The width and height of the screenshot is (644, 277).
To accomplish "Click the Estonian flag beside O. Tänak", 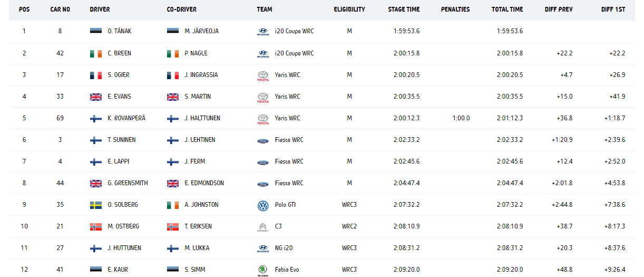I will click(96, 31).
